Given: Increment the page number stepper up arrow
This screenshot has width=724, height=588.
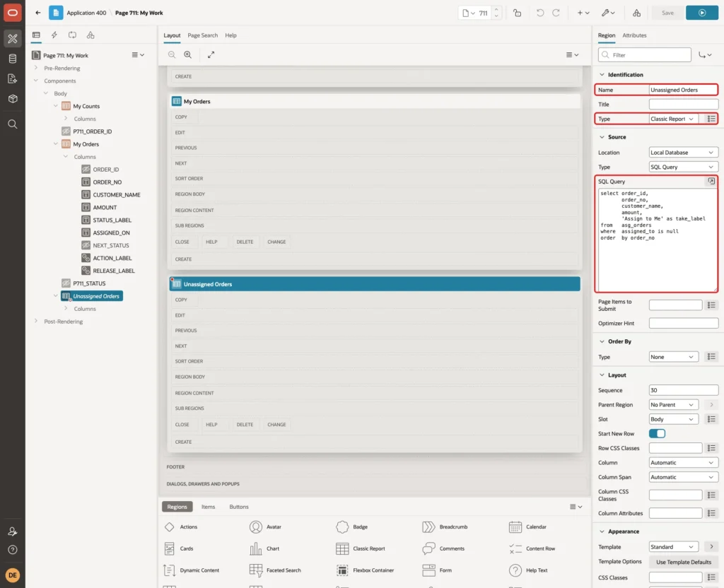Looking at the screenshot, I should click(x=496, y=9).
